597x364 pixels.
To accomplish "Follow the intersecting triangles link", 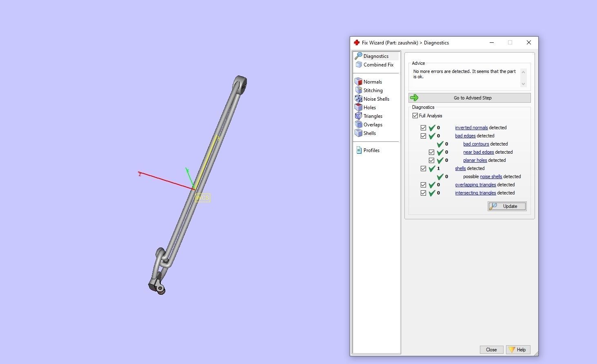I will (x=475, y=193).
